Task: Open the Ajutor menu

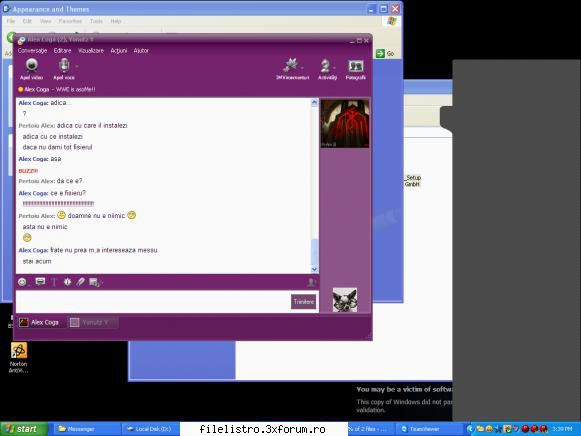Action: [141, 51]
